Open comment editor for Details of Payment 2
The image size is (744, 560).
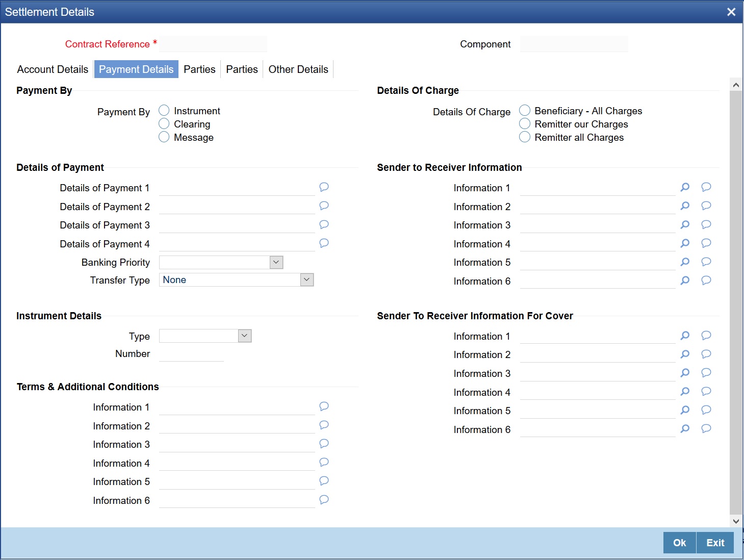324,206
